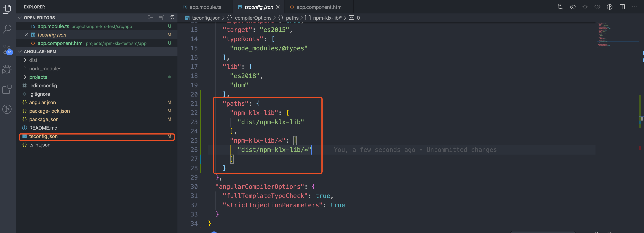
Task: Place cursor on line 21 "paths" key
Action: [236, 103]
